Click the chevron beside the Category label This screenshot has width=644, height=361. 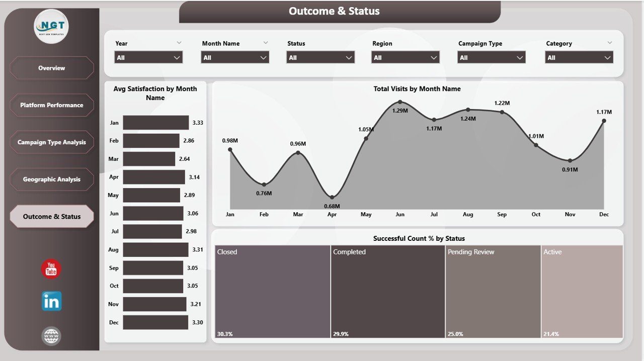click(610, 43)
